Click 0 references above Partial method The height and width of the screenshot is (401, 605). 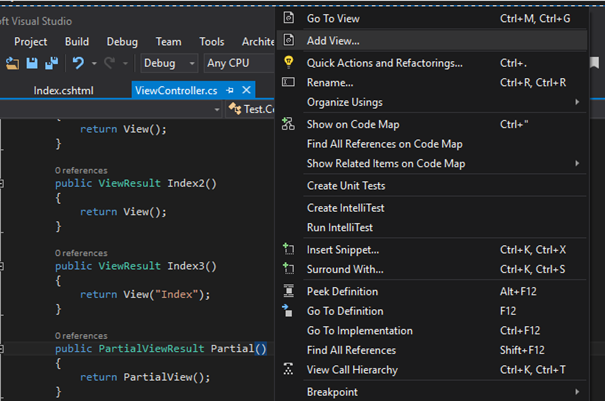[81, 335]
